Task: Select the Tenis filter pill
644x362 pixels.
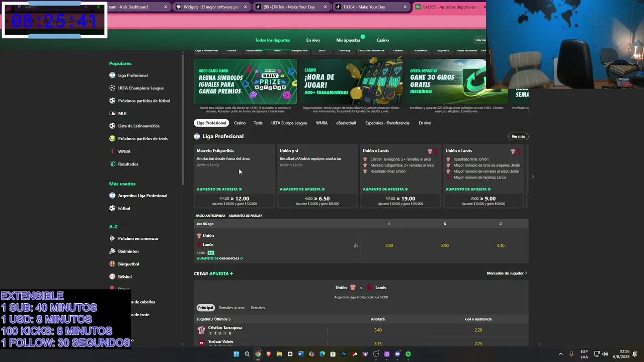Action: (258, 123)
